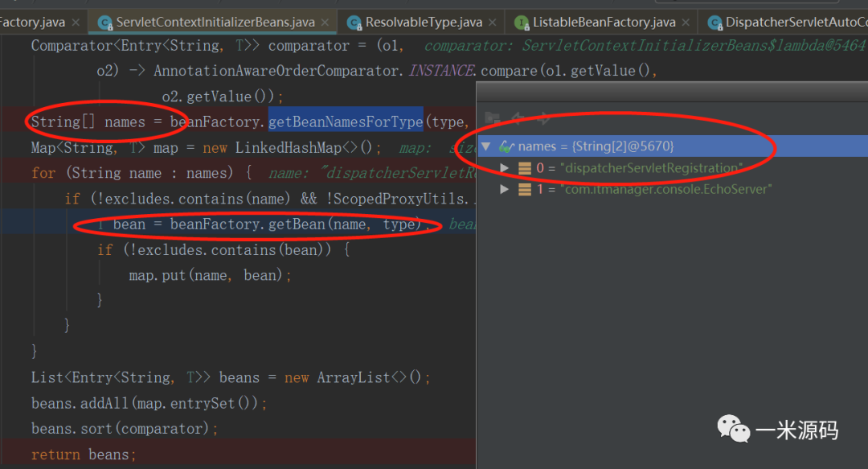Click the inline 'comparator: ServletContextInitializerBeans$lambda' hint

(646, 46)
